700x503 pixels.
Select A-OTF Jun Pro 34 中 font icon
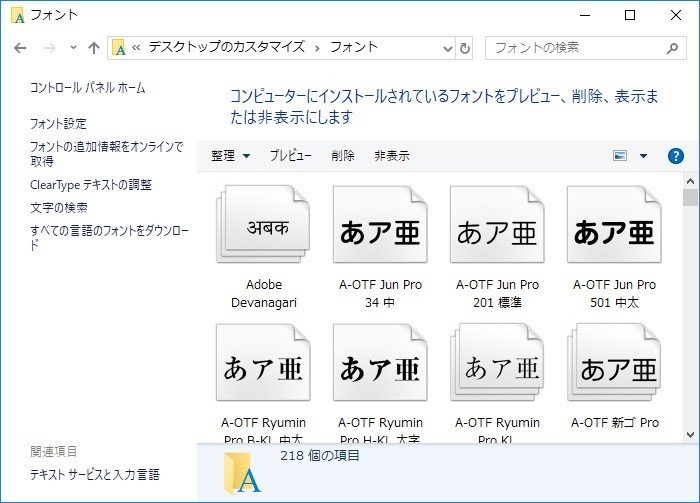point(380,224)
